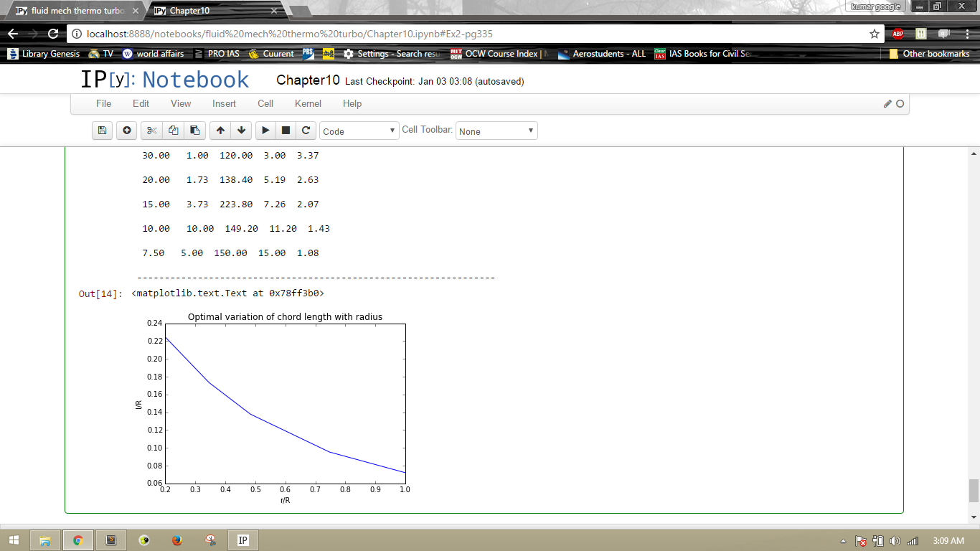Paste cell using the clipboard icon

(194, 131)
